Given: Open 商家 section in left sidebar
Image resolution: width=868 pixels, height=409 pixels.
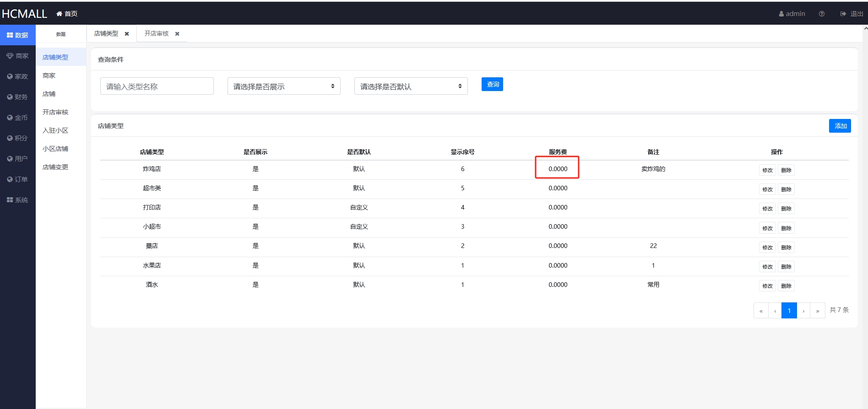Looking at the screenshot, I should [x=18, y=56].
